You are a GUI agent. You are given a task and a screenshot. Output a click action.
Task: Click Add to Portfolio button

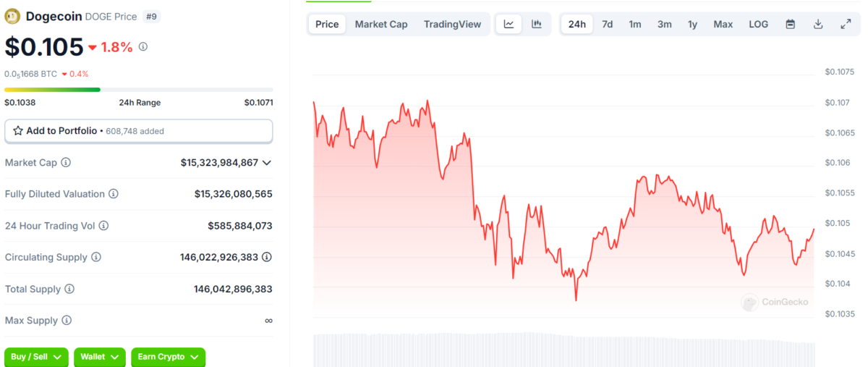pyautogui.click(x=138, y=131)
